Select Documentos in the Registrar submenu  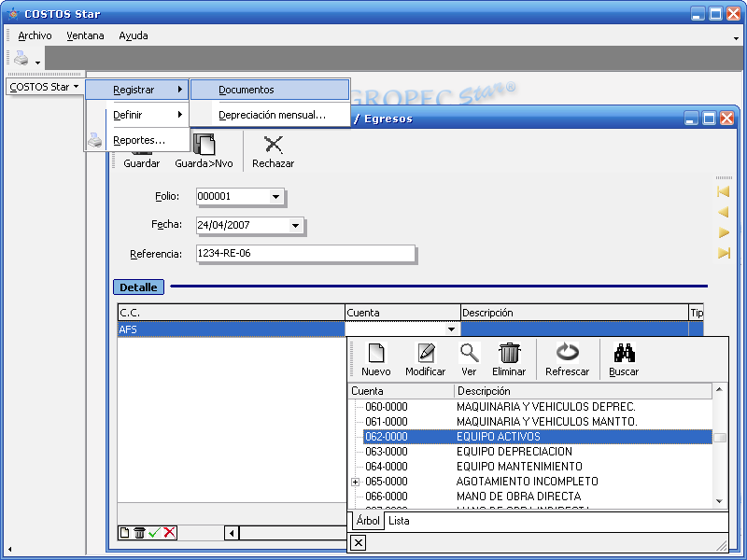pos(270,90)
